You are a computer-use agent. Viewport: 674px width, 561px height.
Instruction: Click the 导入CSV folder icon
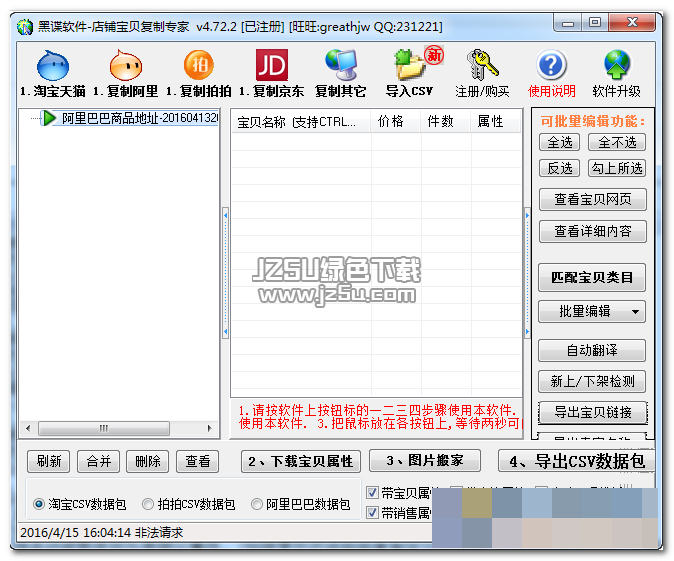click(409, 66)
